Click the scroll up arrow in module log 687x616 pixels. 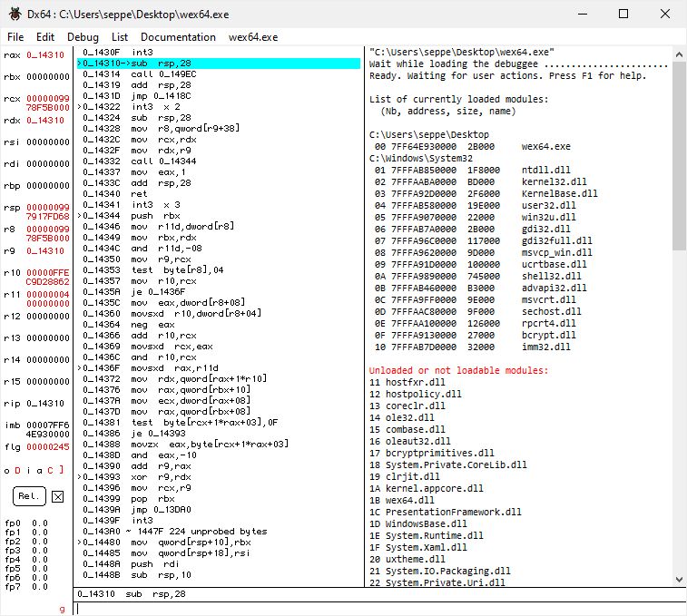coord(679,54)
